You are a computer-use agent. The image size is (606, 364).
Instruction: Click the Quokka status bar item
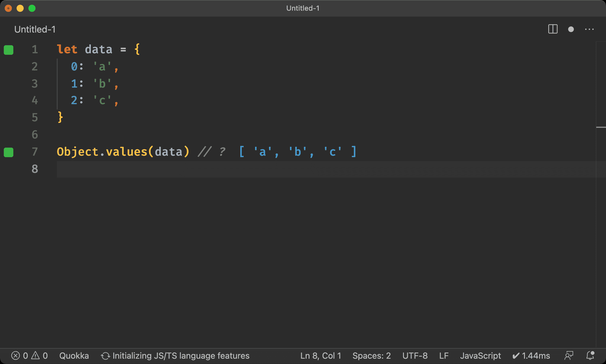pyautogui.click(x=74, y=355)
